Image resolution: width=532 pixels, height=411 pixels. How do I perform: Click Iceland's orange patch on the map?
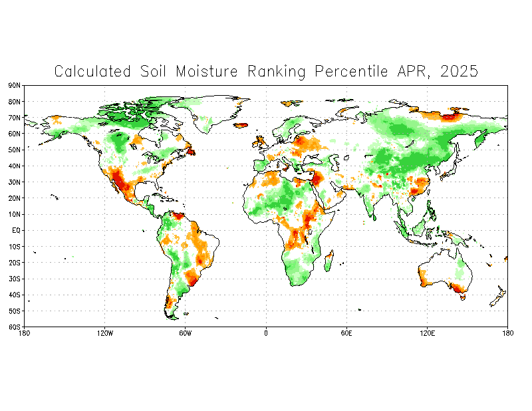[241, 125]
